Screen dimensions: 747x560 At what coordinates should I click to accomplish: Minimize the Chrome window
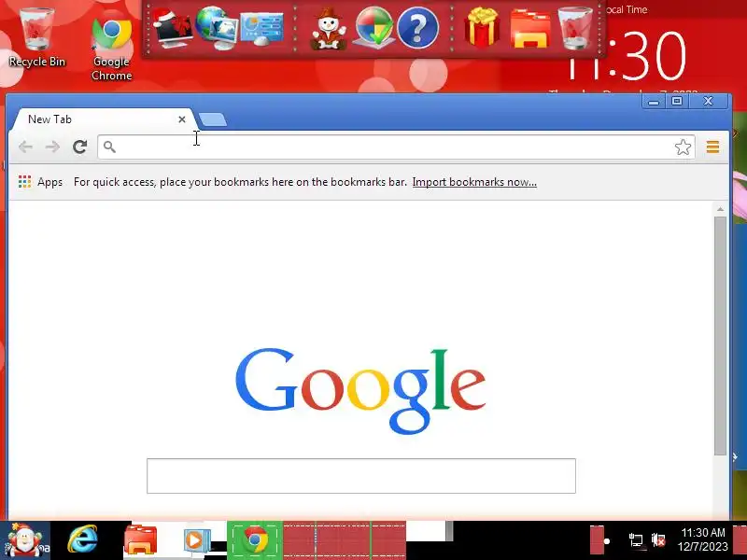coord(654,102)
